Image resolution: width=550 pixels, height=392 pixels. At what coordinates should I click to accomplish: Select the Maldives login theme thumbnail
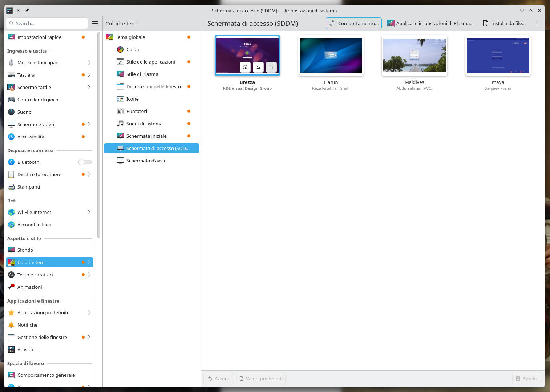414,55
